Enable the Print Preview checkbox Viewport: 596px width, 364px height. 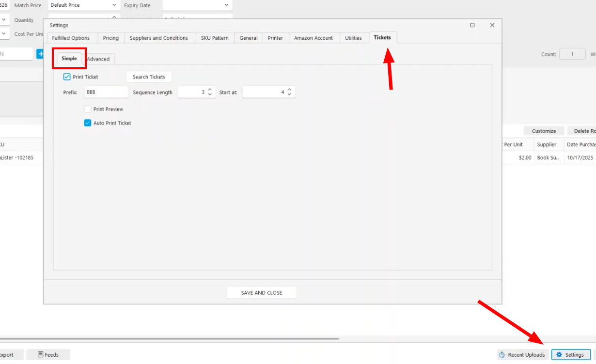pyautogui.click(x=88, y=109)
